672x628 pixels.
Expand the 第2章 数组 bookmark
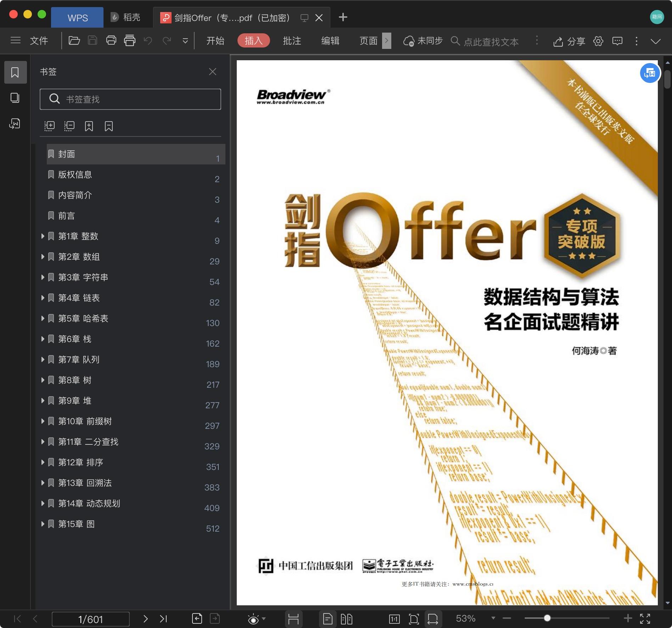pos(43,257)
